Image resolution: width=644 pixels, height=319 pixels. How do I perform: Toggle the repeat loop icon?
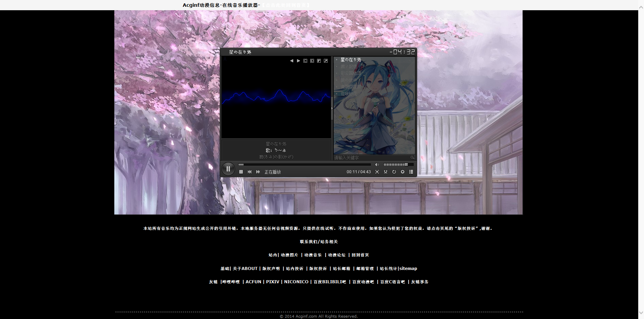394,172
